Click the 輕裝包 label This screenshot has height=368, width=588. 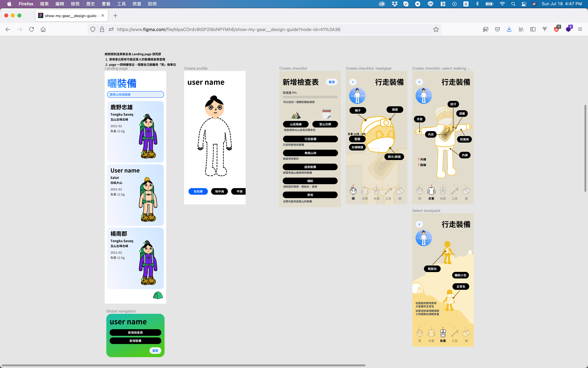pyautogui.click(x=432, y=269)
